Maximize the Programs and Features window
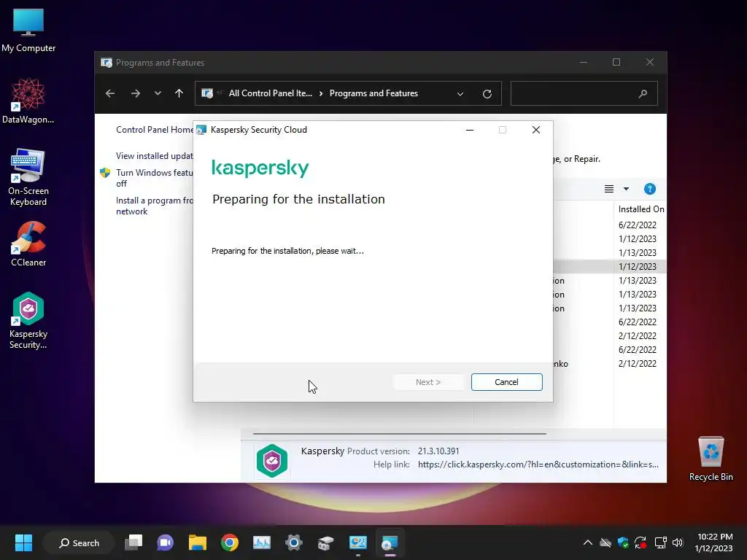 [616, 63]
